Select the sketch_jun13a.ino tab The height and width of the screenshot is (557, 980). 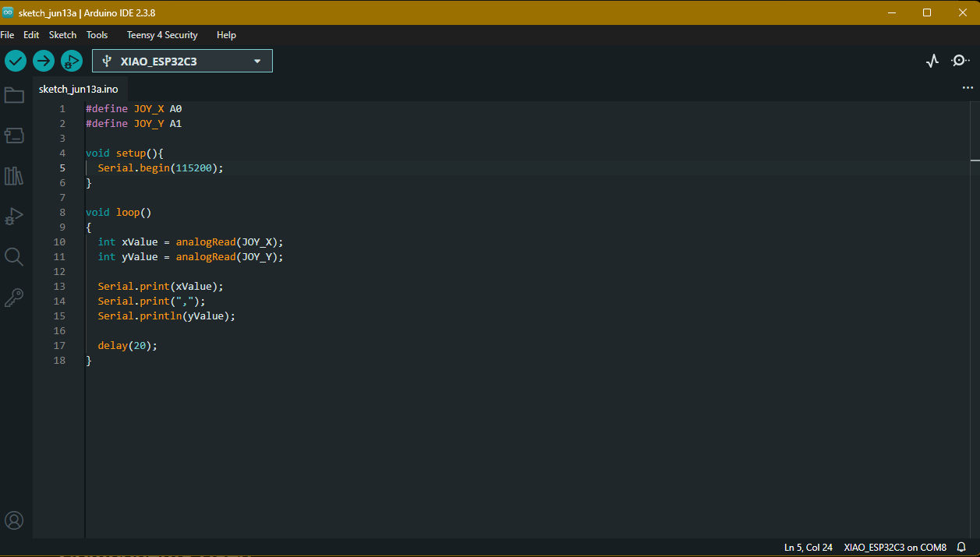[x=79, y=89]
